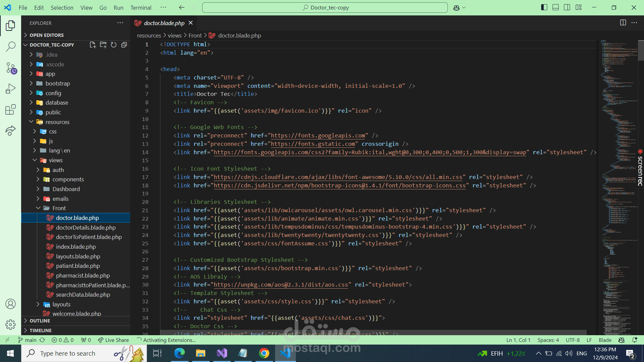Expand the Dashboard folder
Image resolution: width=644 pixels, height=362 pixels.
[x=66, y=189]
